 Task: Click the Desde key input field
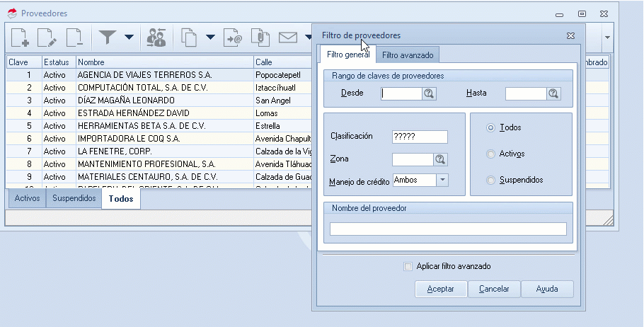pyautogui.click(x=401, y=93)
